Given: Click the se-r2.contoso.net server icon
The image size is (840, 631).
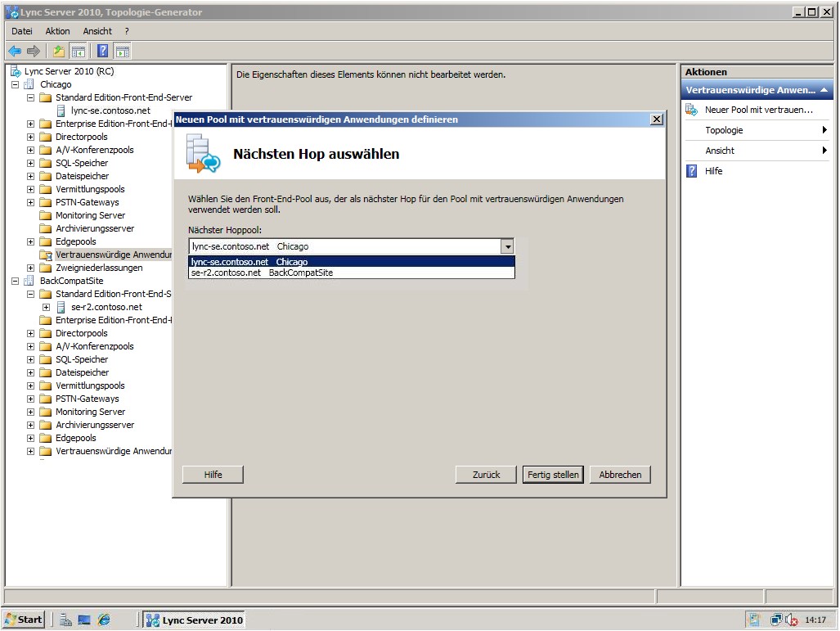Looking at the screenshot, I should [x=61, y=307].
